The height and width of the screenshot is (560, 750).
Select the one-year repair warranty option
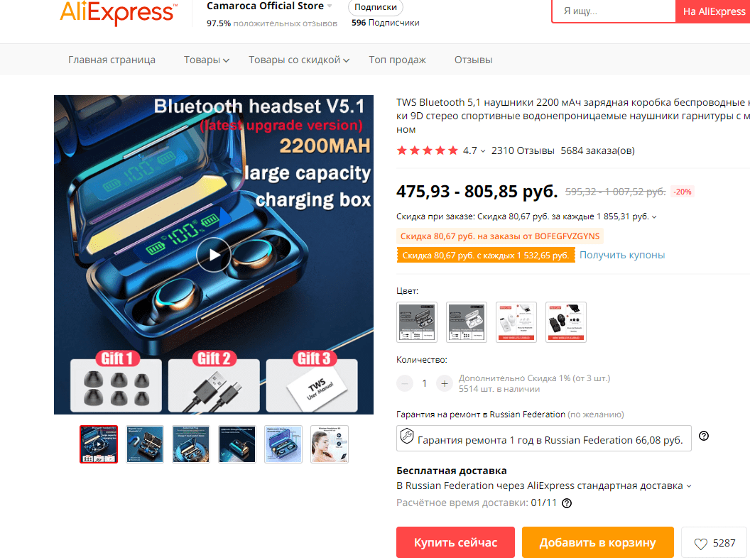544,438
